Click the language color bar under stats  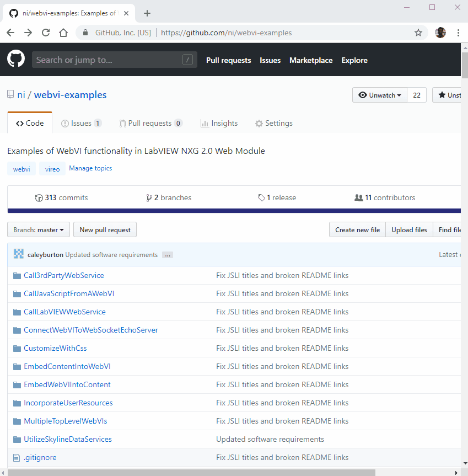(234, 211)
